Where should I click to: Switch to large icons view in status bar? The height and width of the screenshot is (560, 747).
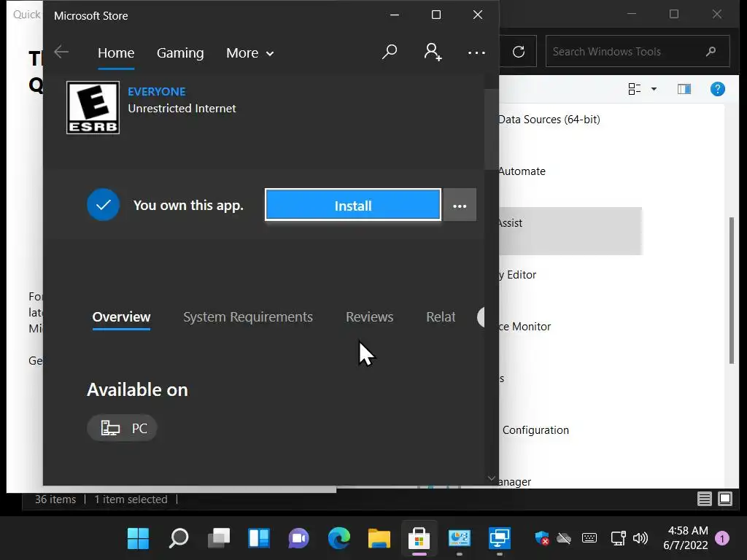(724, 499)
